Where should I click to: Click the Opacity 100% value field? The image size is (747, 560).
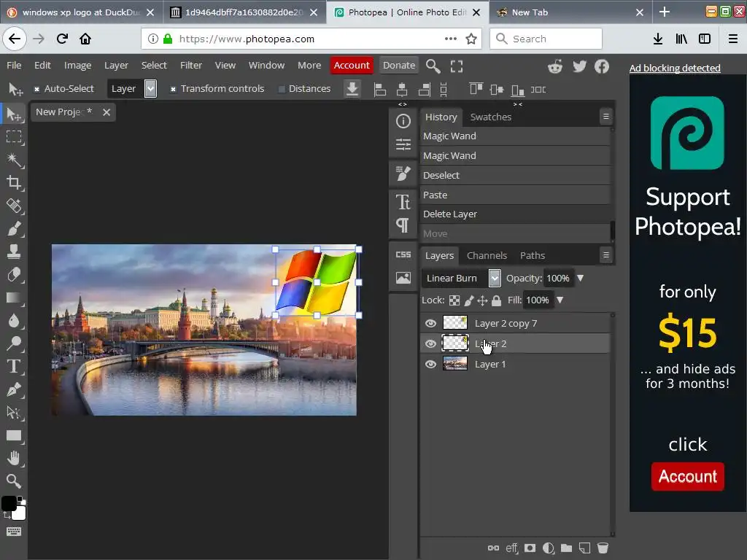click(558, 278)
